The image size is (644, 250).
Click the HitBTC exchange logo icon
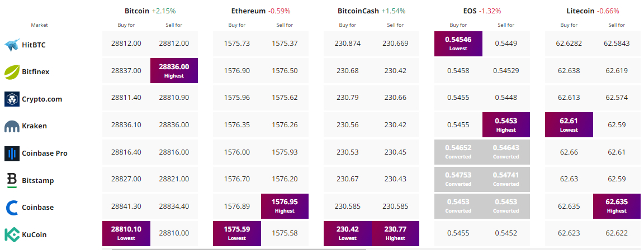(x=12, y=45)
